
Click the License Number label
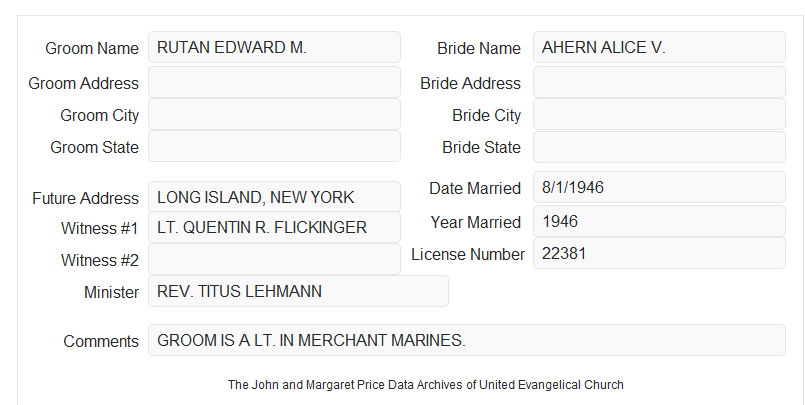468,255
